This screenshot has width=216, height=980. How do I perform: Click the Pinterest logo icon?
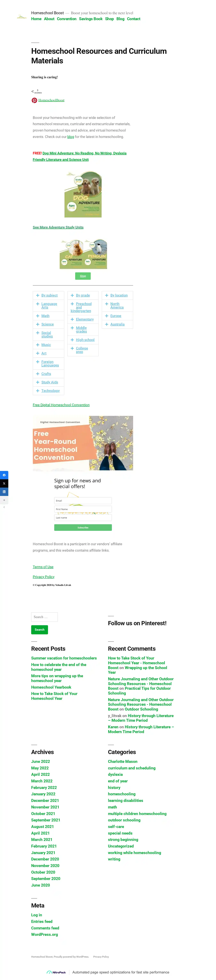[x=34, y=100]
